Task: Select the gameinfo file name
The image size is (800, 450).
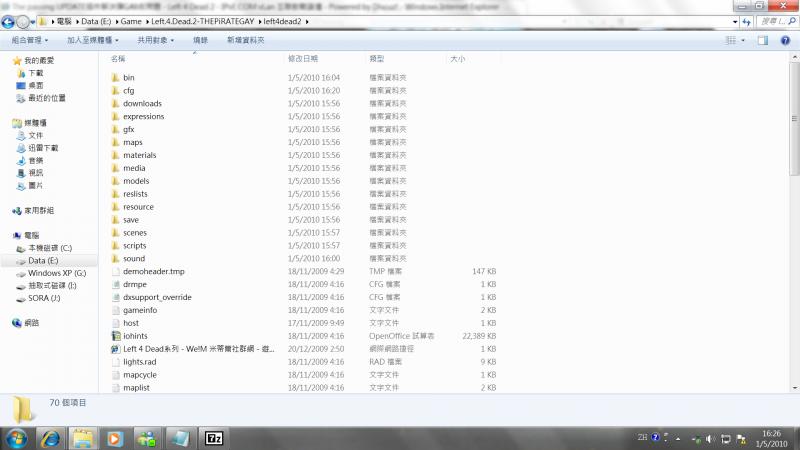Action: [140, 310]
